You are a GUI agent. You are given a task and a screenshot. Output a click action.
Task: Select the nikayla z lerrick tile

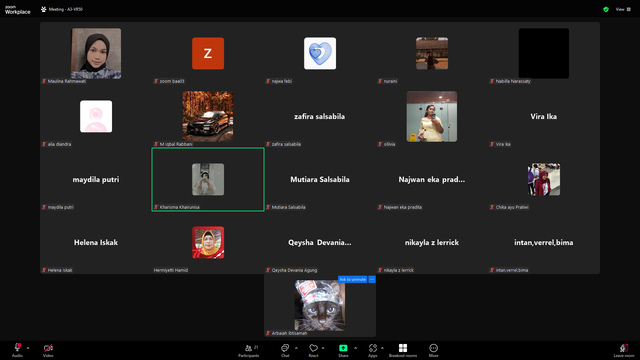coord(432,242)
